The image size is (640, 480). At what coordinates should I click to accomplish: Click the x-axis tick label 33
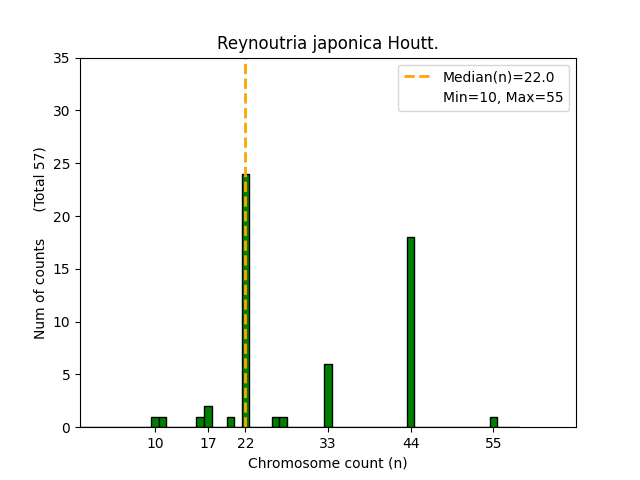[328, 443]
